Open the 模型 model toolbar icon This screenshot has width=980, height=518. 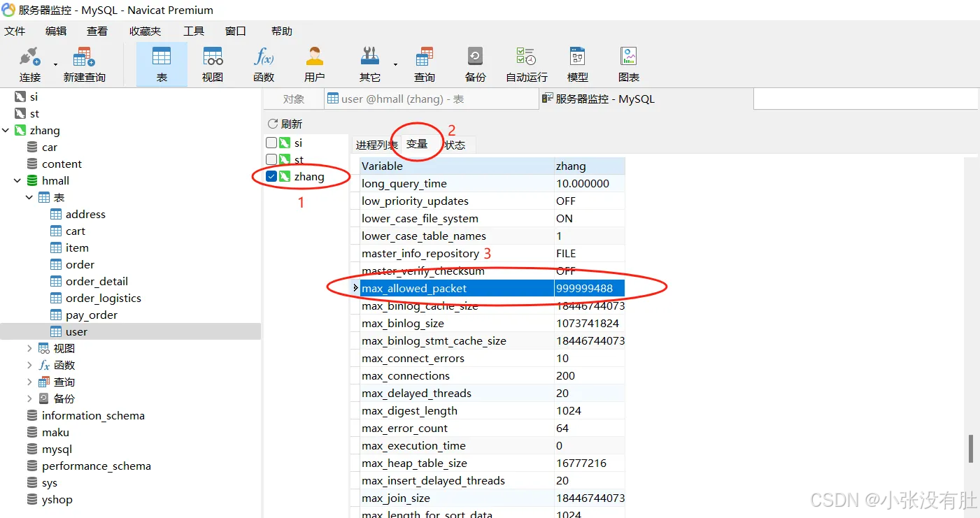coord(577,64)
